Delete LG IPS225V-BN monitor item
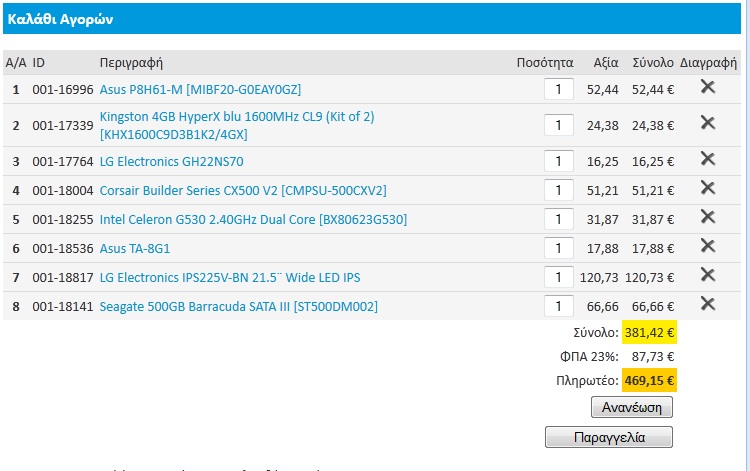Image resolution: width=750 pixels, height=471 pixels. 708,275
